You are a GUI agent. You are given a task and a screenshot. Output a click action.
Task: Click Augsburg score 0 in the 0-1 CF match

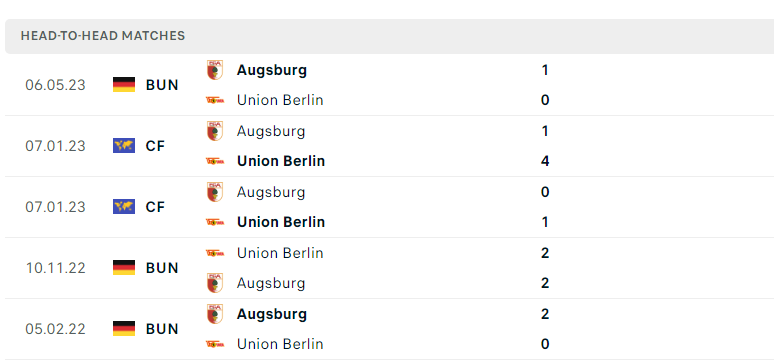(x=545, y=192)
